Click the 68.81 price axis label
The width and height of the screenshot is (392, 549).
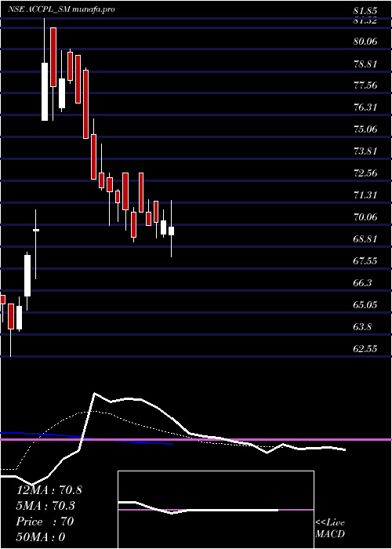pyautogui.click(x=365, y=239)
